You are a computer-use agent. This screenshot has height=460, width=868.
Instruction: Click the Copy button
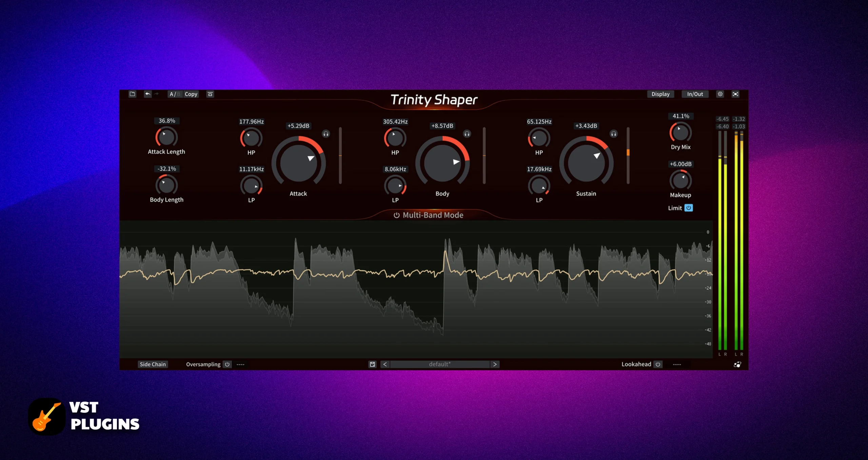(191, 94)
